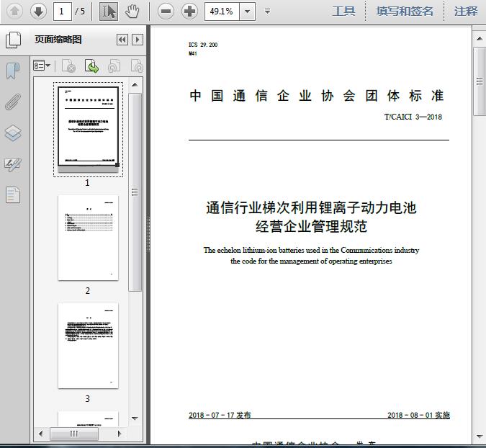Screen dimensions: 486x448
Task: Open the 注释 (Comments) panel
Action: pyautogui.click(x=466, y=12)
